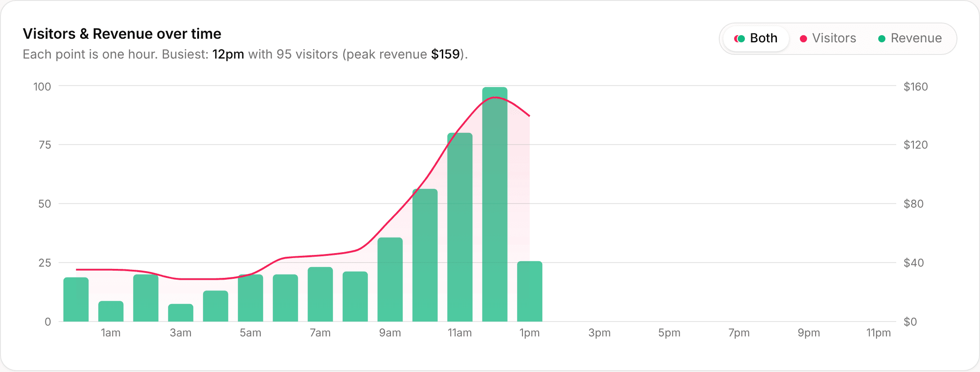This screenshot has width=980, height=372.
Task: Click the '7am' x-axis label
Action: (320, 333)
